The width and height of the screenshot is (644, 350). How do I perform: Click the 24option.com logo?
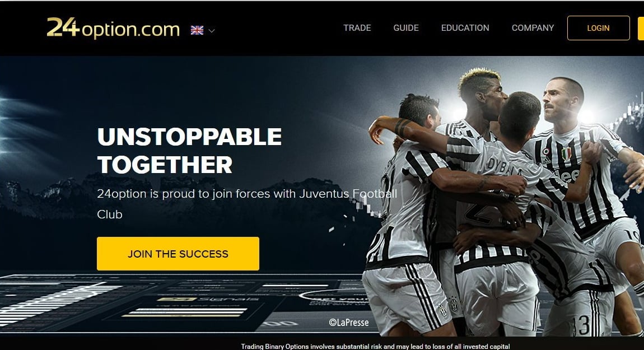(x=113, y=28)
